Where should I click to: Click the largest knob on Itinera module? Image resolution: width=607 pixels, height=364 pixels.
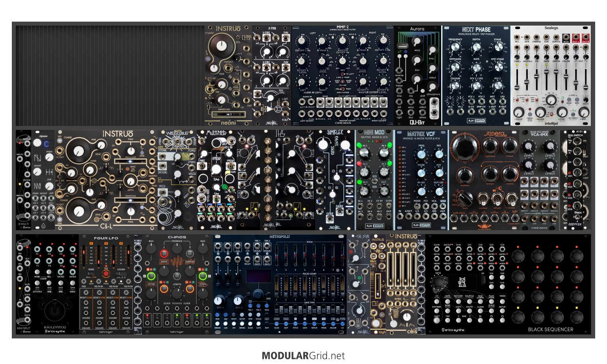[x=465, y=148]
